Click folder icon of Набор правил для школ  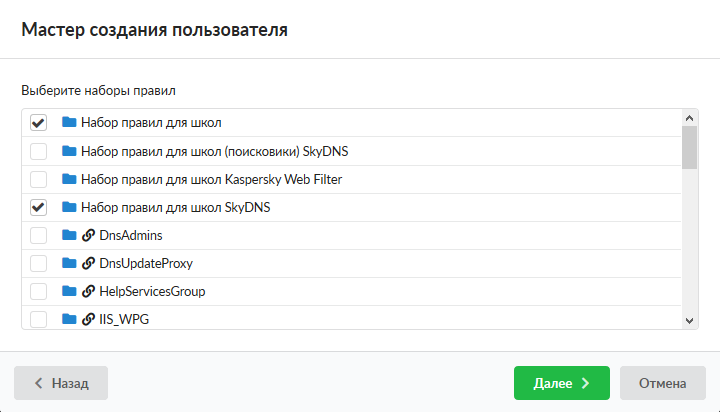pyautogui.click(x=69, y=123)
